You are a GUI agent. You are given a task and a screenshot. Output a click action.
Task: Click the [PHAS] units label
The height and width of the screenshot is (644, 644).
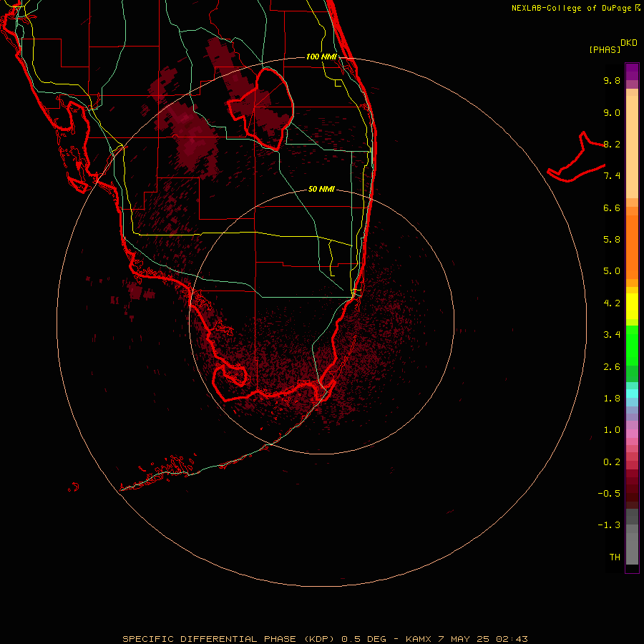coord(605,50)
